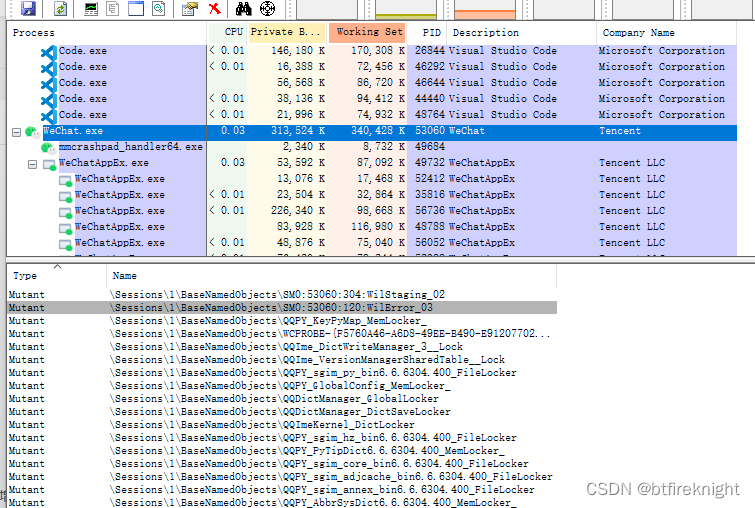Select the WilError_03 mutant handle

click(282, 308)
